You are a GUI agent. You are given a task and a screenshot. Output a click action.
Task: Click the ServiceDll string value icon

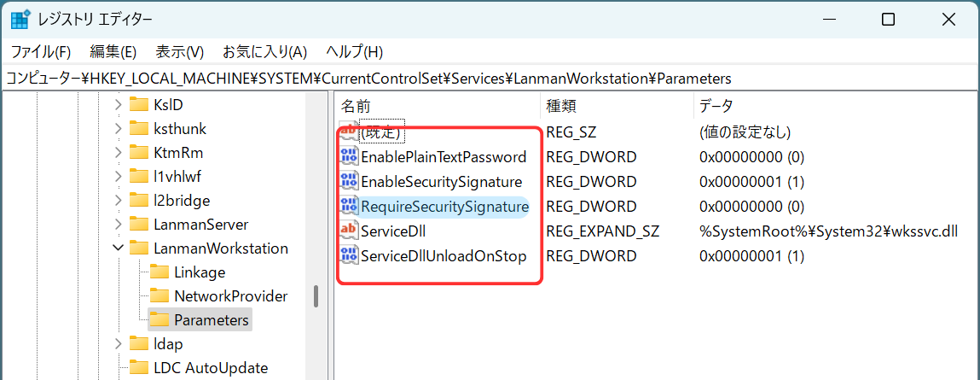[x=349, y=231]
